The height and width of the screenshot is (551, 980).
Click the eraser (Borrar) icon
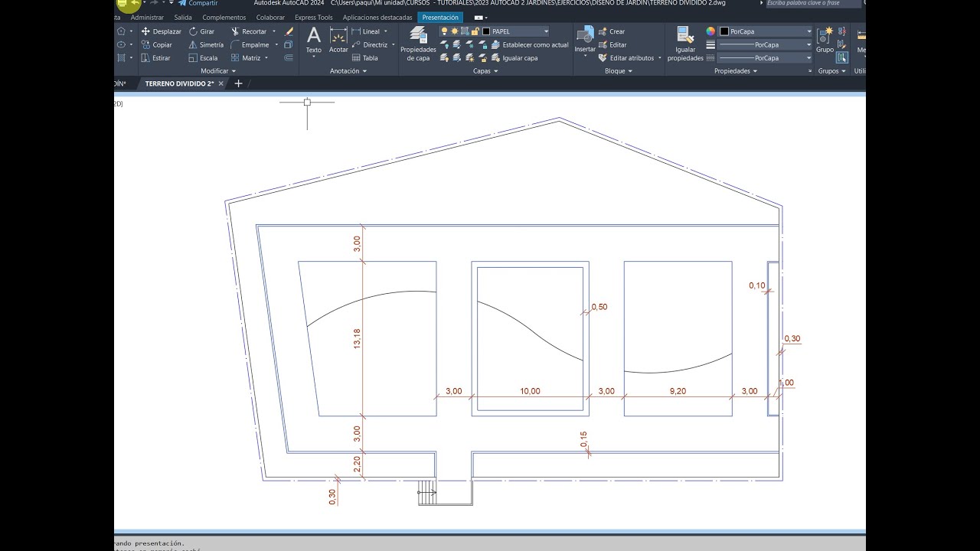(289, 31)
